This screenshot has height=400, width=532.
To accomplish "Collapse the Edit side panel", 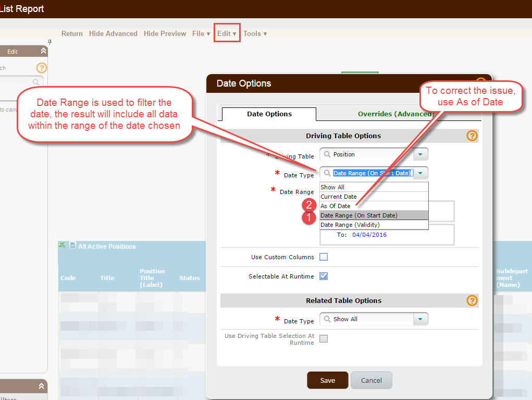I will (43, 51).
